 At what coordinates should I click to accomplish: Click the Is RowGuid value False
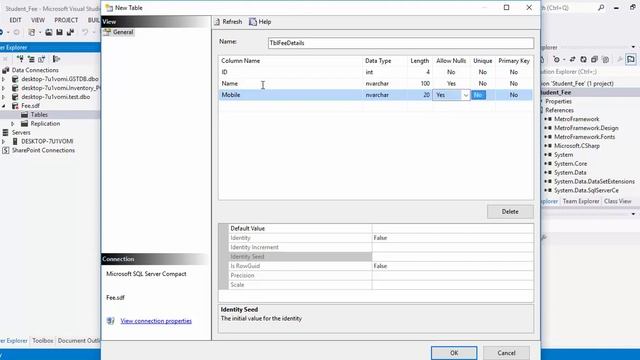pos(452,266)
